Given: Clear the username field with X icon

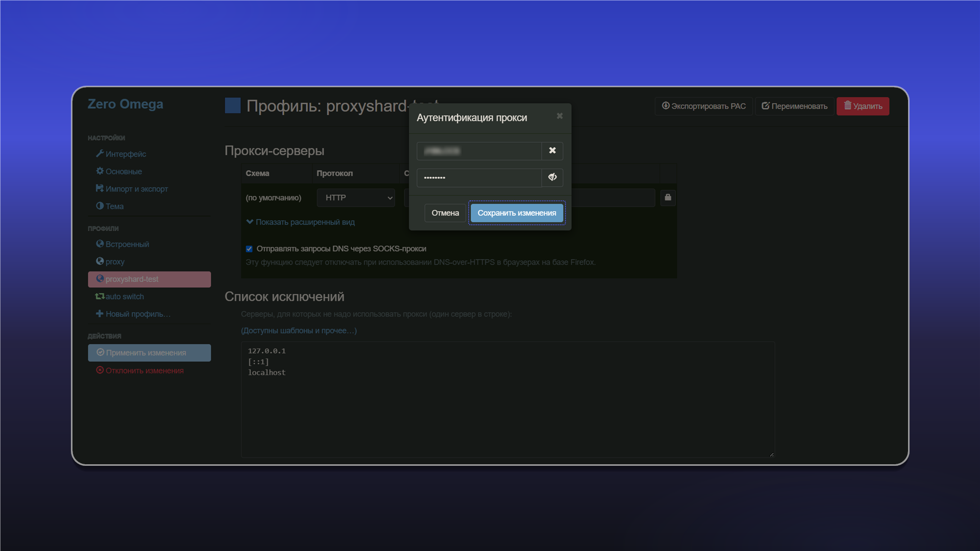Looking at the screenshot, I should click(552, 151).
